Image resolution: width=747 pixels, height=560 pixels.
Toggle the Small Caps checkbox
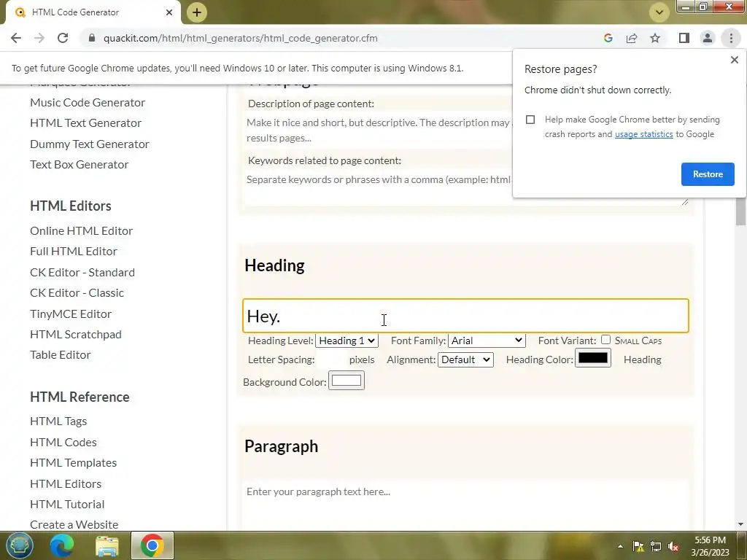(605, 340)
